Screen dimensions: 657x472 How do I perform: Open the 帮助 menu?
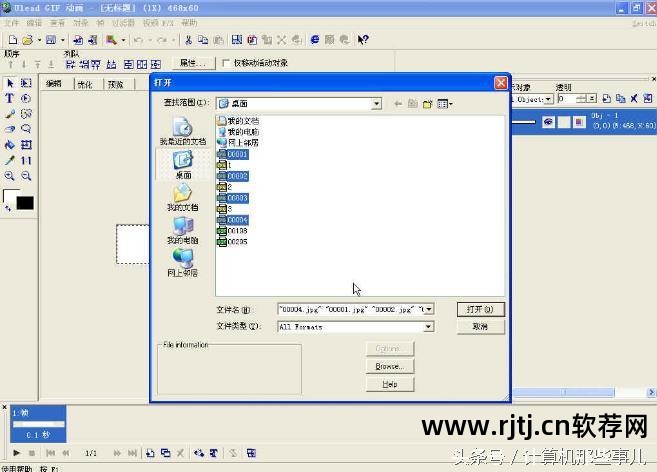pyautogui.click(x=189, y=23)
